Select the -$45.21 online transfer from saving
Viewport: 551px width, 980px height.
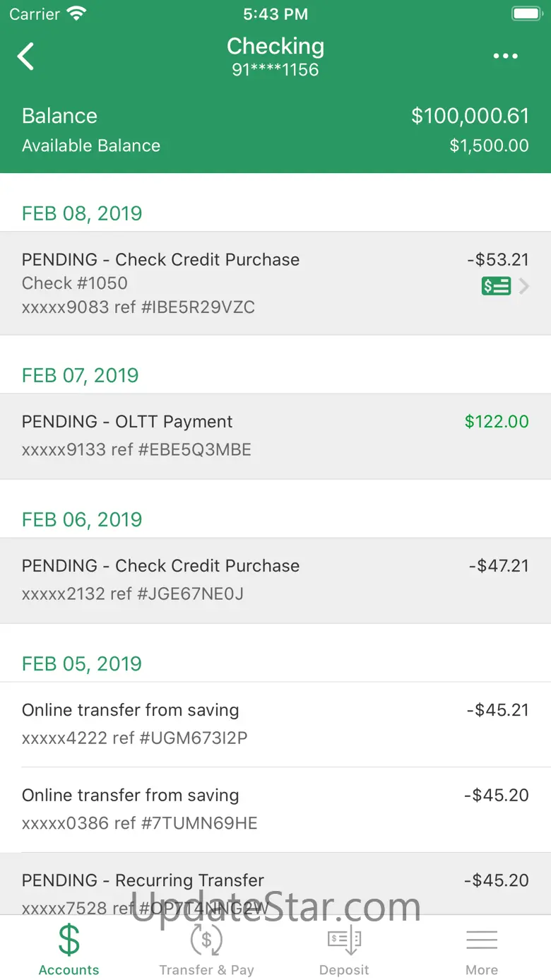coord(275,724)
